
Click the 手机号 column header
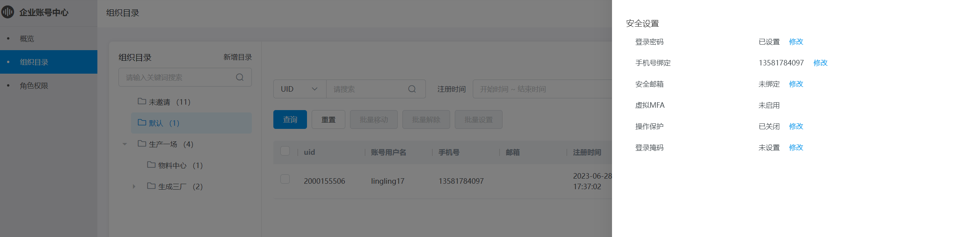449,152
